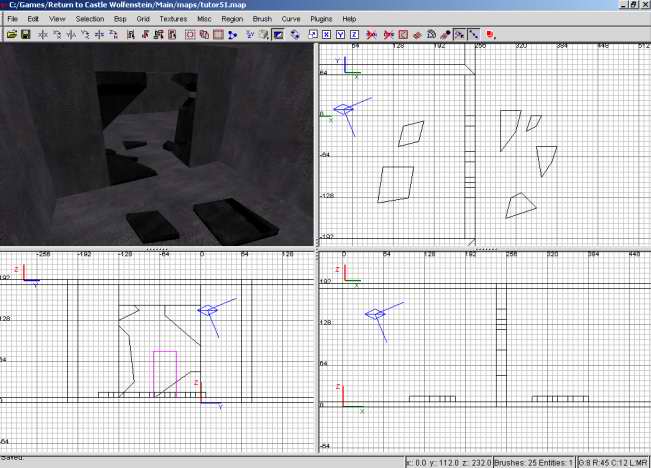Click the first flip/rotate icon after Save

[43, 34]
